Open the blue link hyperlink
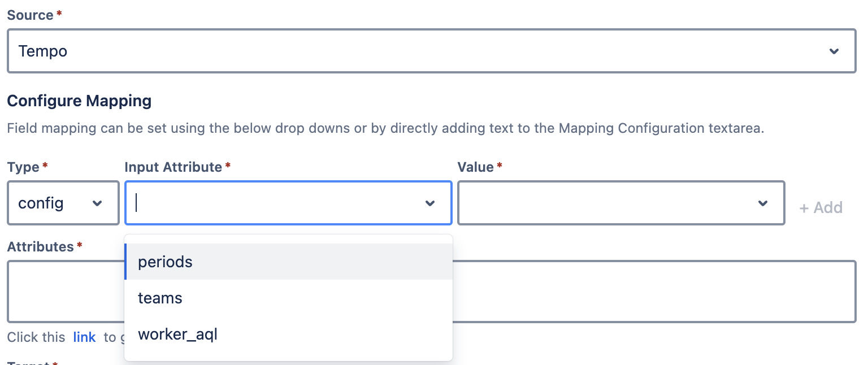868x365 pixels. coord(84,337)
